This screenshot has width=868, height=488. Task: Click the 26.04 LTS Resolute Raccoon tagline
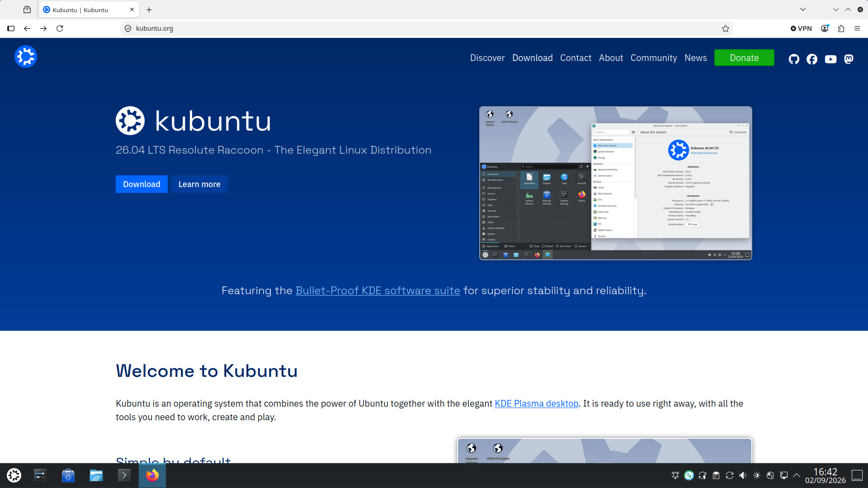(x=274, y=150)
